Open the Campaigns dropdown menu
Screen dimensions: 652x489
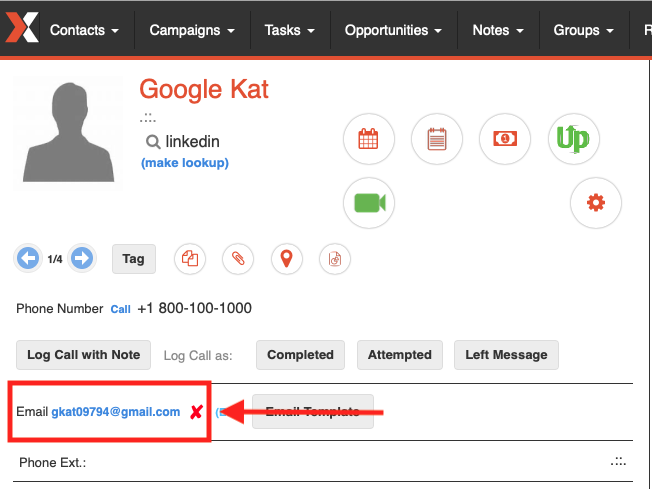click(192, 30)
